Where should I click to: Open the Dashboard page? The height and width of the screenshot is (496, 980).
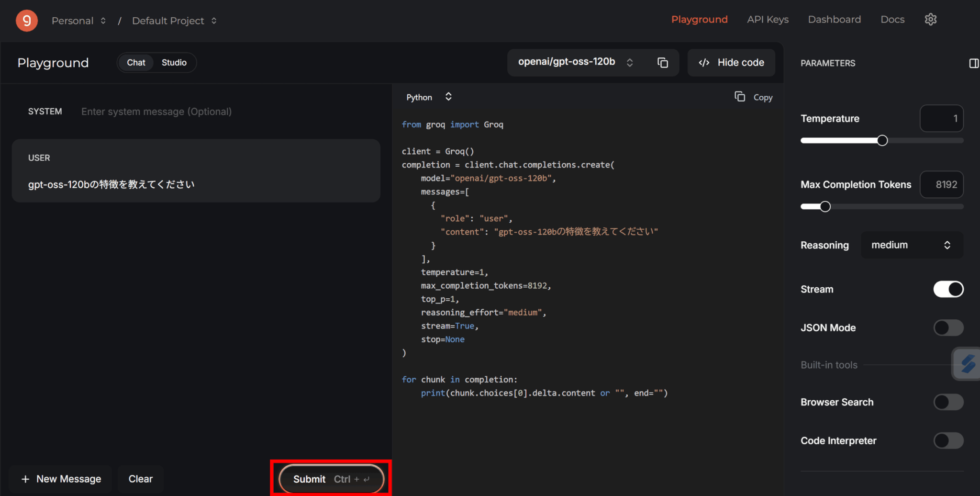[x=834, y=20]
